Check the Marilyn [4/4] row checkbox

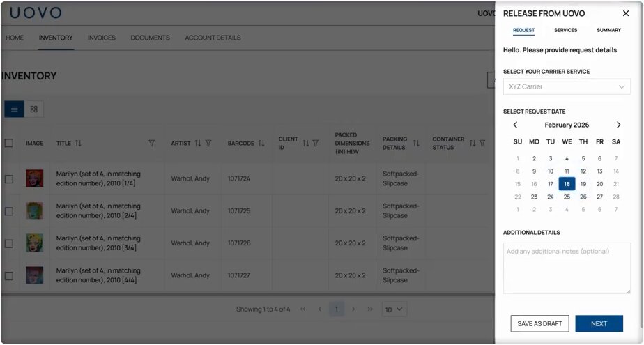click(8, 276)
